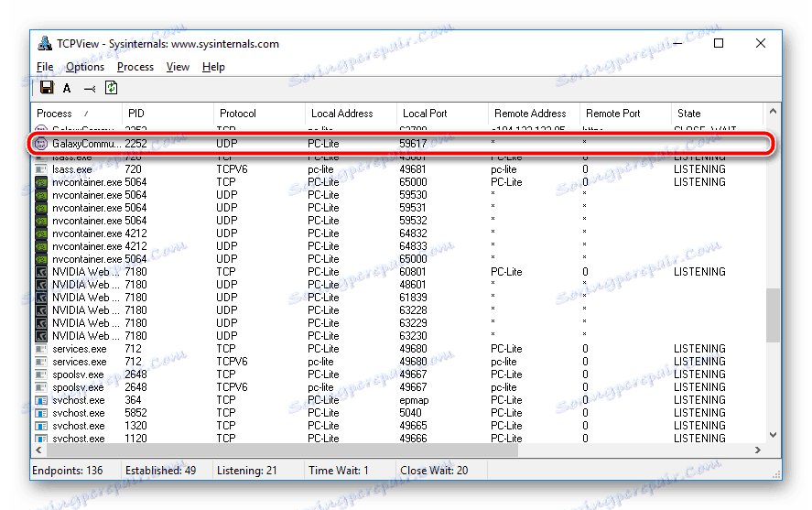This screenshot has height=510, width=812.
Task: Select local port 63228 cell
Action: pyautogui.click(x=413, y=310)
